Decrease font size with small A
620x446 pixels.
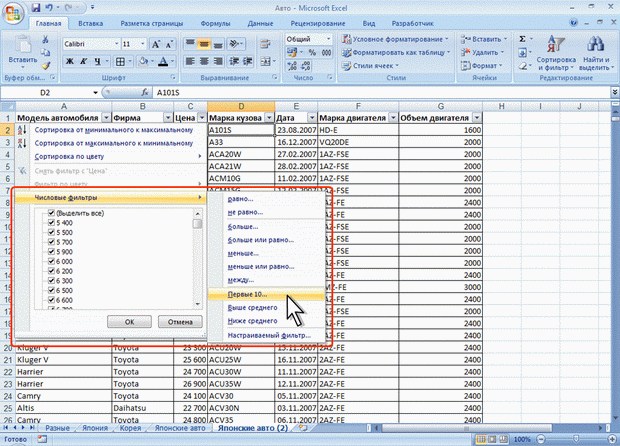[x=169, y=44]
